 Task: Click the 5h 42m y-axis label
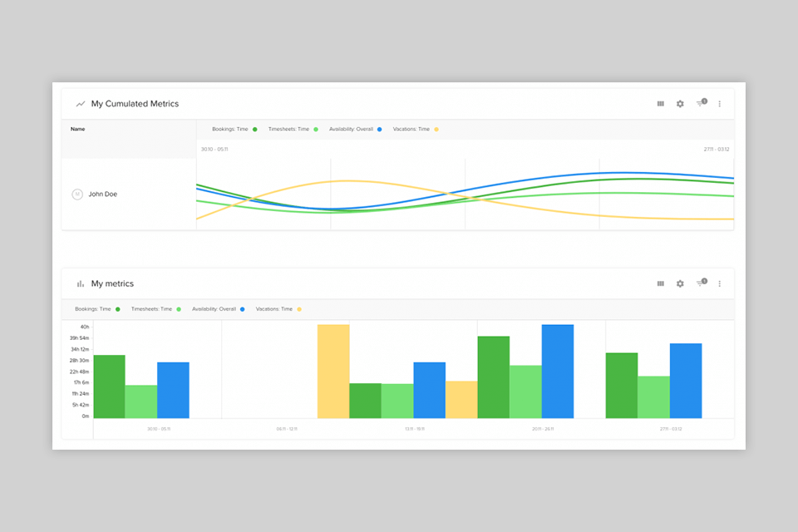click(81, 405)
